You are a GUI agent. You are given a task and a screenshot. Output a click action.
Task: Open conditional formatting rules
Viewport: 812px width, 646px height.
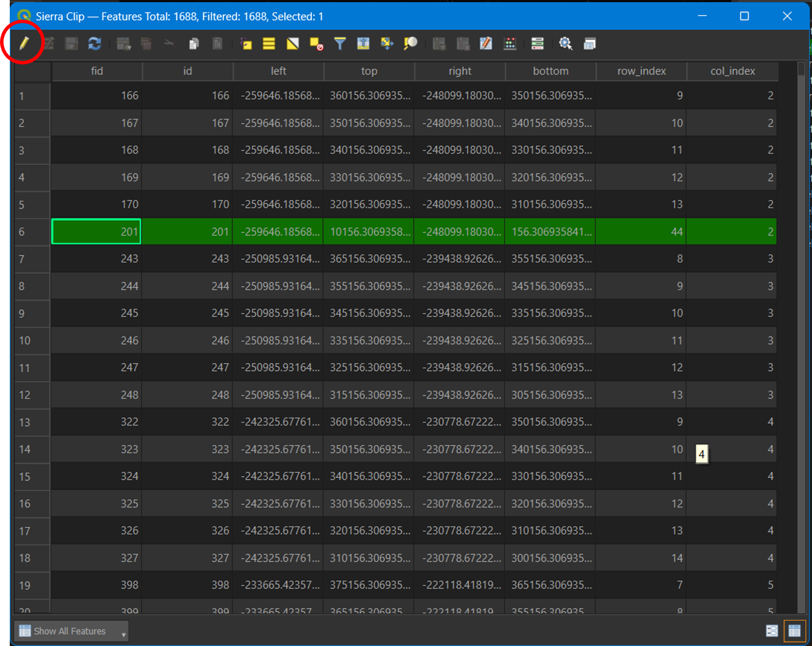(x=537, y=44)
